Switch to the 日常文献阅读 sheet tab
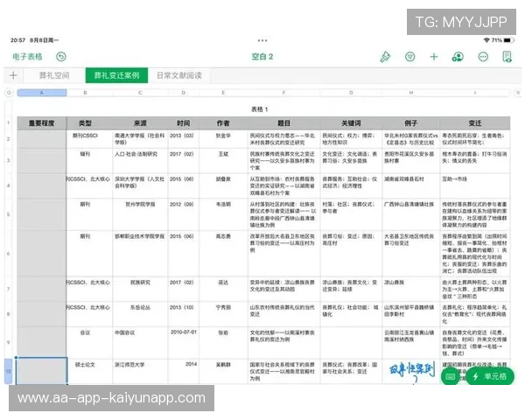This screenshot has height=420, width=525. click(x=179, y=75)
